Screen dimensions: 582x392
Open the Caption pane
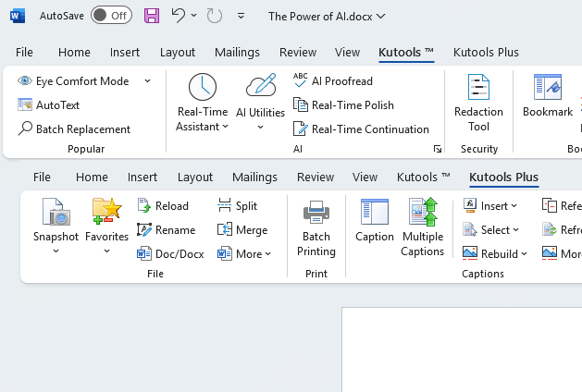click(x=375, y=221)
